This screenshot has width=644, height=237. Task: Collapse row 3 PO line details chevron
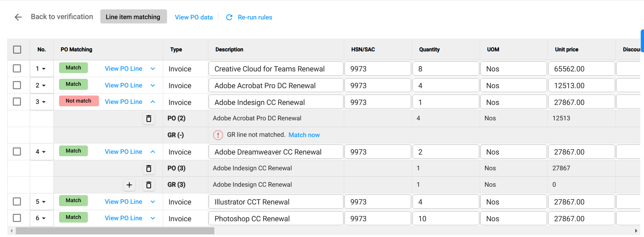(153, 102)
